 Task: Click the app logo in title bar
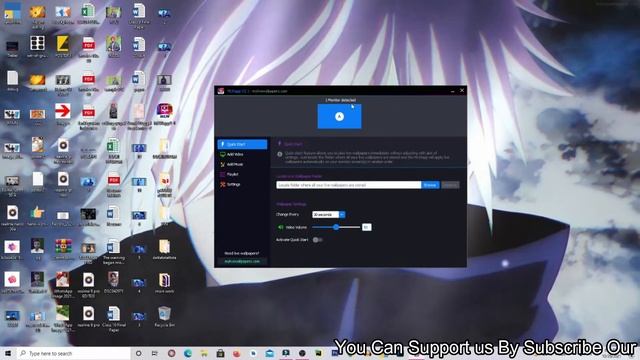click(x=221, y=91)
